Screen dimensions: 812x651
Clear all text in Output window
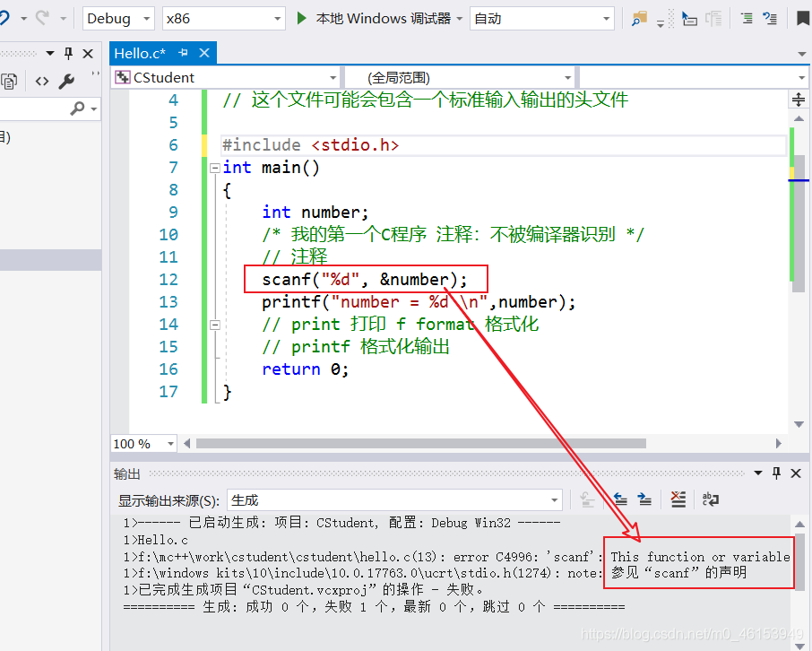(x=678, y=499)
